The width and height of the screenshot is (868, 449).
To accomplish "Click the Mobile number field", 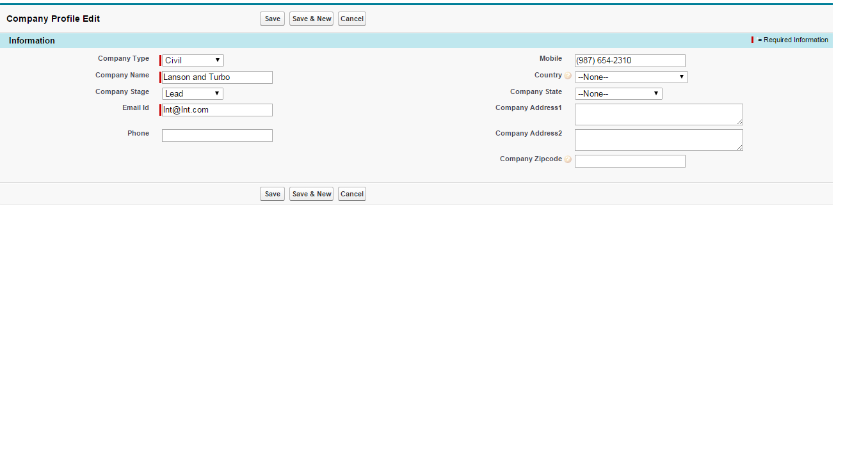I will tap(630, 61).
